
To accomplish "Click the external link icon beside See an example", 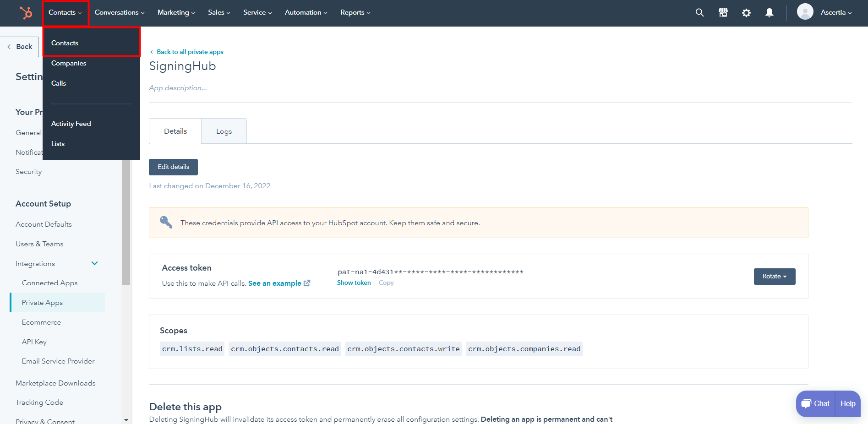I will click(x=307, y=283).
